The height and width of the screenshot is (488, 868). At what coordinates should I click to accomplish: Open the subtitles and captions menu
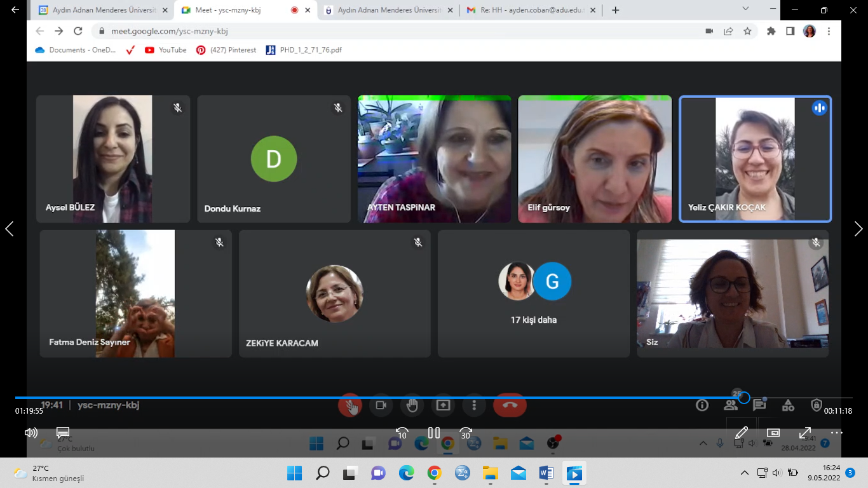click(x=62, y=433)
